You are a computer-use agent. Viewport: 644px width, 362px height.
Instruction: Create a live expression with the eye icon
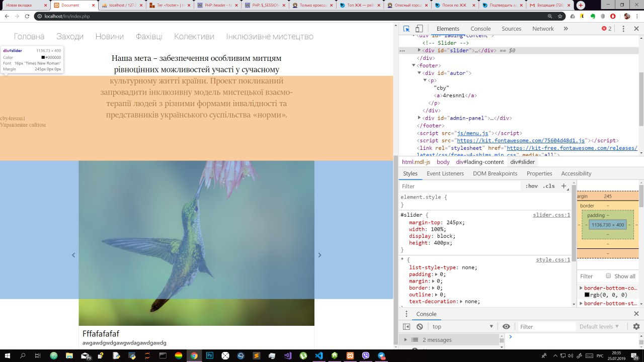point(506,327)
